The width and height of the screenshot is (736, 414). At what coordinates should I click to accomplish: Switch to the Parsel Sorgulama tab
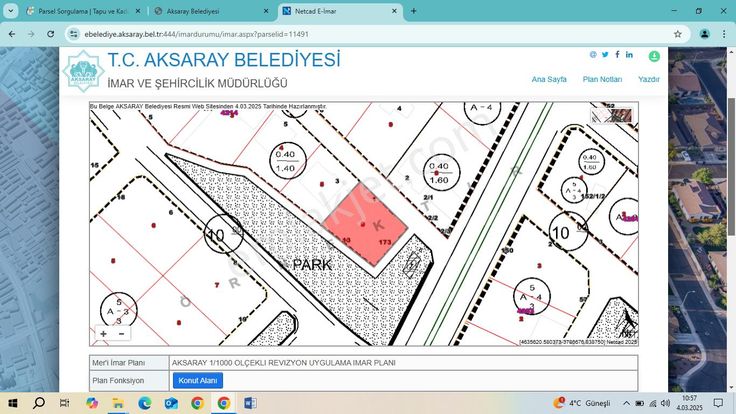click(84, 11)
